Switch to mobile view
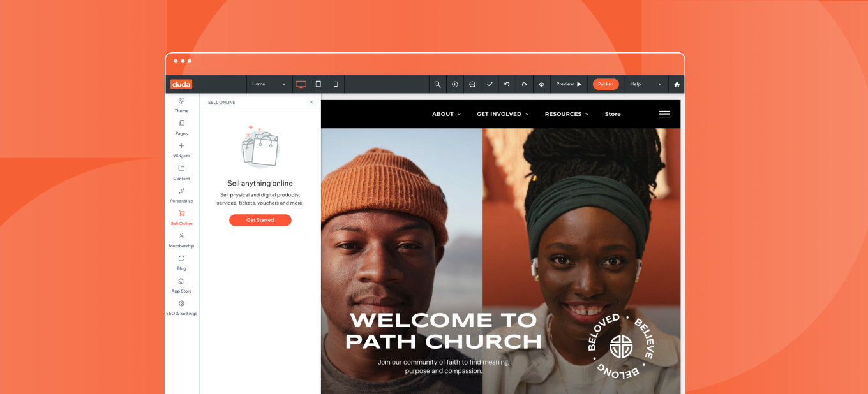The height and width of the screenshot is (394, 868). 336,84
